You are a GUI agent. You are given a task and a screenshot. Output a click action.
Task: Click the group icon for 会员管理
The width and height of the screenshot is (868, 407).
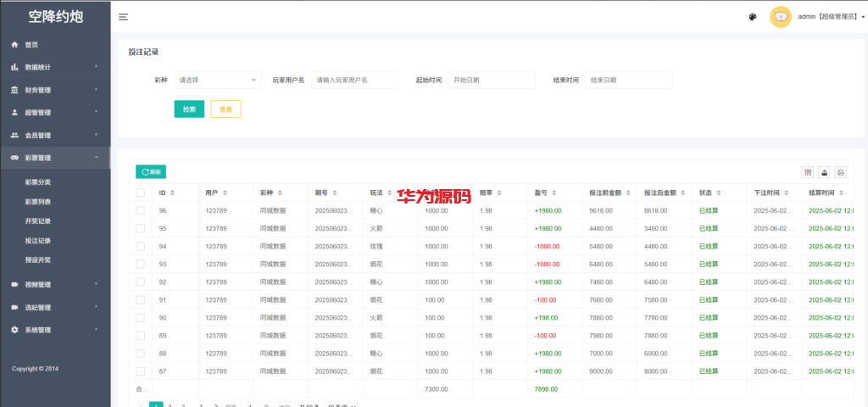click(15, 135)
